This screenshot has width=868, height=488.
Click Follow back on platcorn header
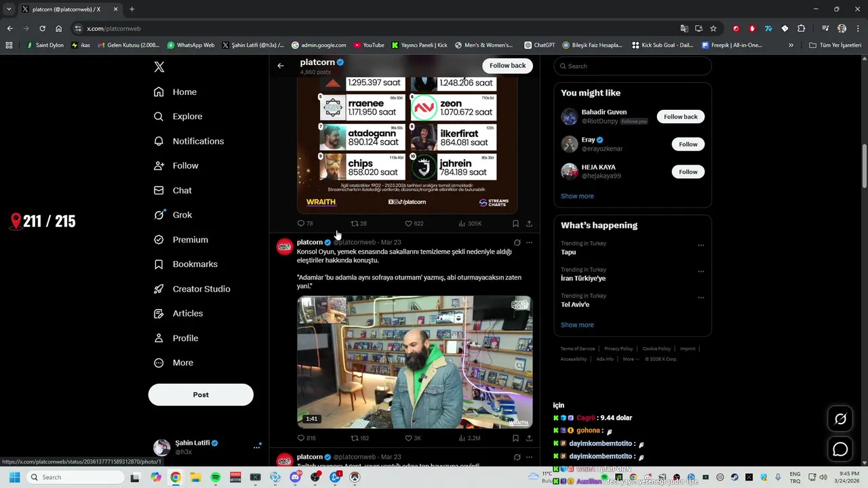click(x=507, y=66)
